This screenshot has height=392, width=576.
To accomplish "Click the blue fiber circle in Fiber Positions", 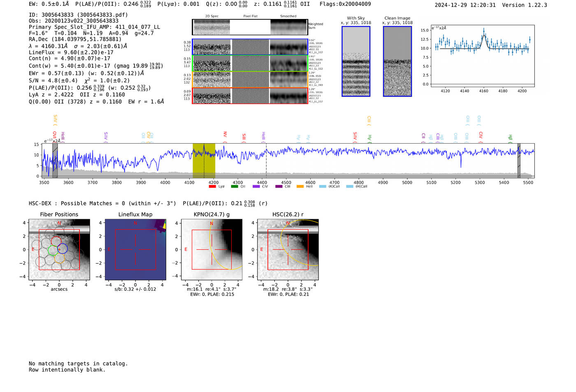I will [x=63, y=248].
